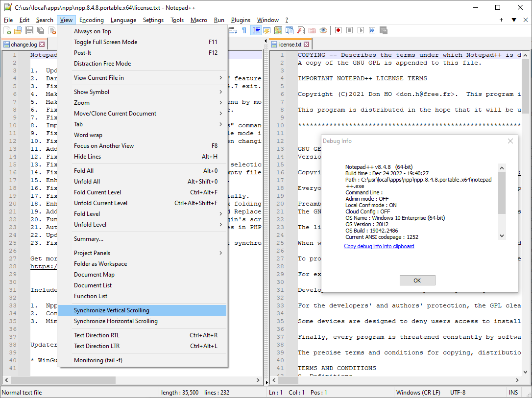The width and height of the screenshot is (532, 398).
Task: Toggle the Show All Characters pilcrow icon
Action: [x=244, y=30]
